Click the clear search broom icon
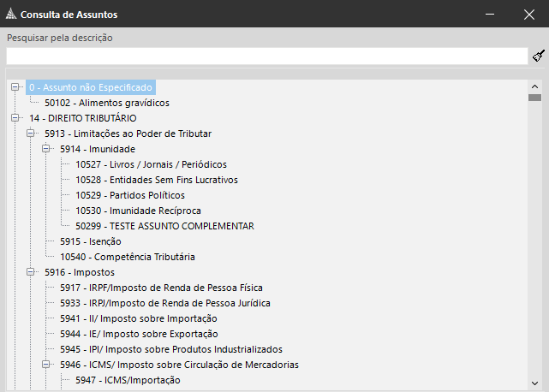The height and width of the screenshot is (392, 549). pyautogui.click(x=539, y=56)
